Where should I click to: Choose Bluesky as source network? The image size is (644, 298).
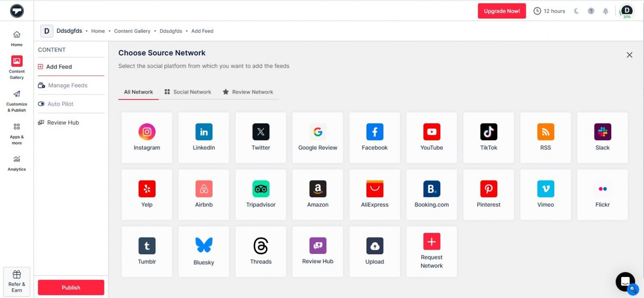[x=204, y=251]
